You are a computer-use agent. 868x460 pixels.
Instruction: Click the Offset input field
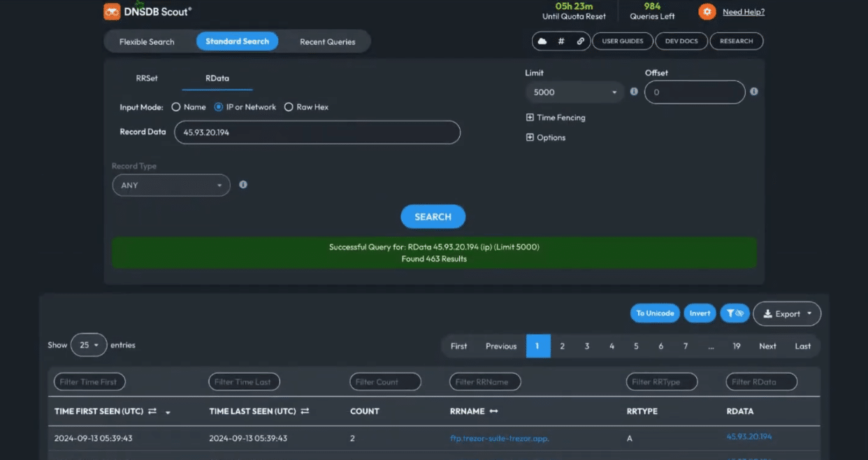695,92
